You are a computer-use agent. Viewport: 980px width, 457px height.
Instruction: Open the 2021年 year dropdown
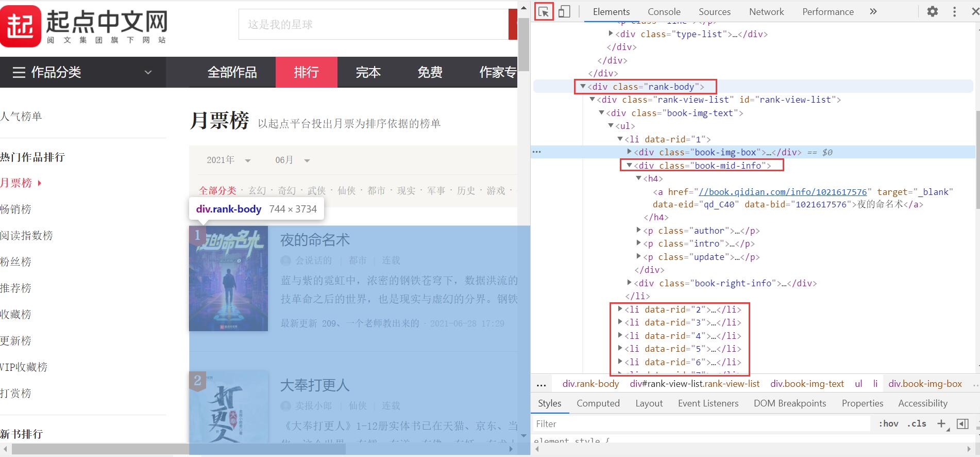(x=229, y=160)
